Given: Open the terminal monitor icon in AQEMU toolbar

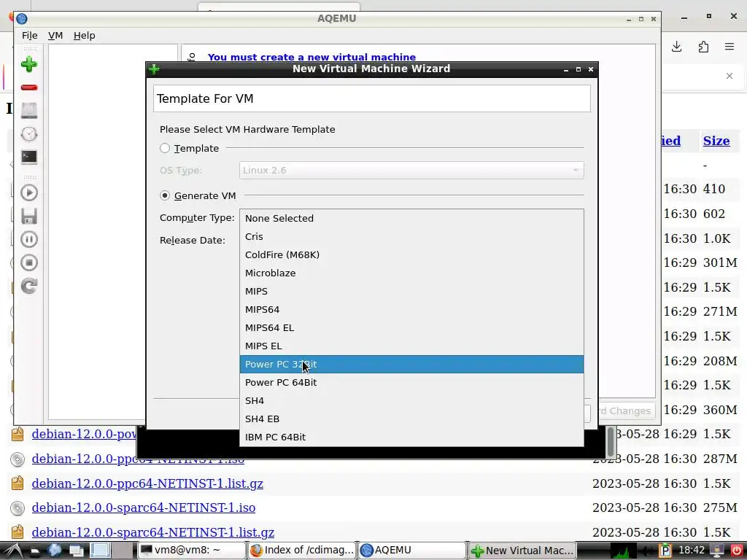Looking at the screenshot, I should (29, 157).
